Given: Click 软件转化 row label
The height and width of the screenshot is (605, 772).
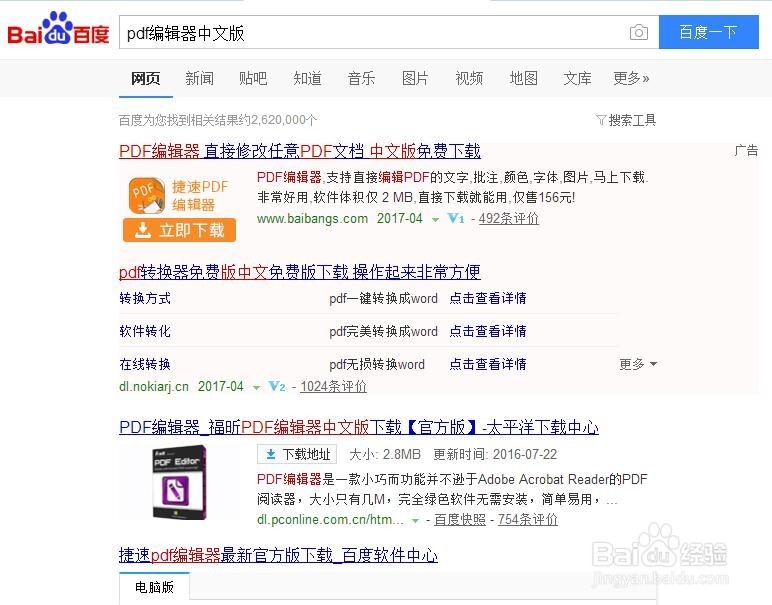Looking at the screenshot, I should (x=145, y=331).
